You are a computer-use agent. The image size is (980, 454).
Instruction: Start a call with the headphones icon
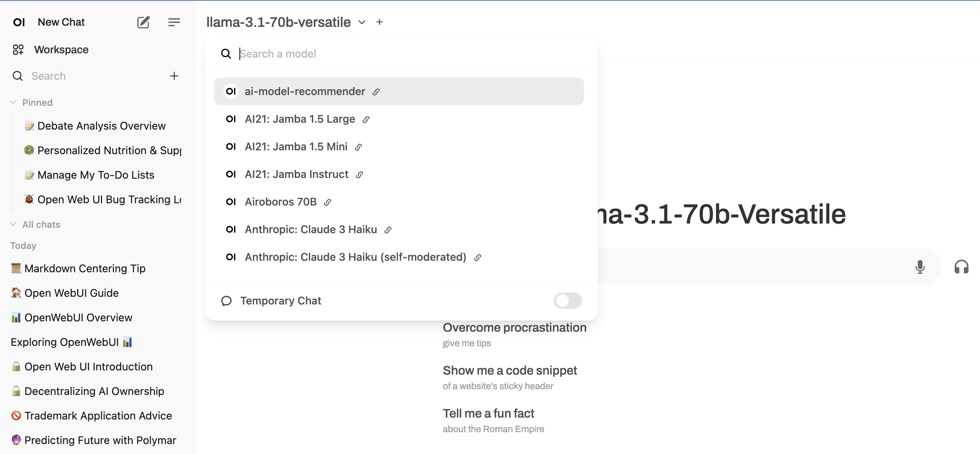[x=961, y=267]
